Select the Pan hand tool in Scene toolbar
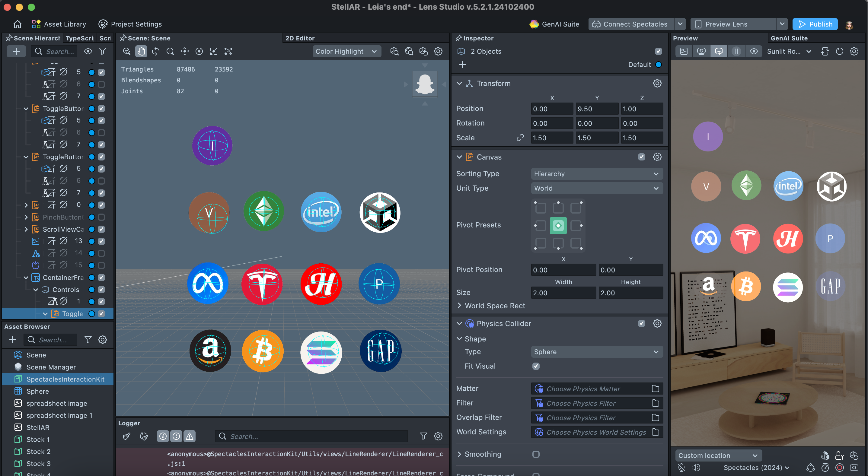The height and width of the screenshot is (476, 868). click(x=141, y=51)
